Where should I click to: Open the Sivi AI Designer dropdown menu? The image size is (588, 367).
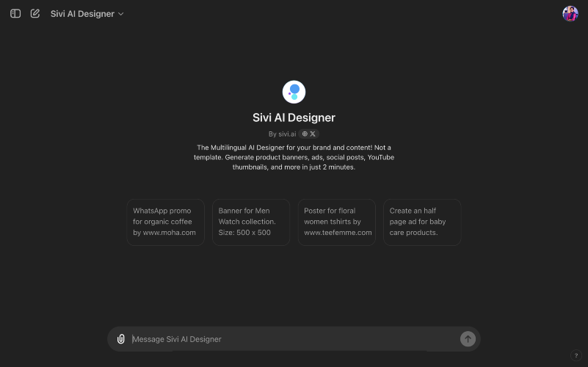click(x=87, y=14)
